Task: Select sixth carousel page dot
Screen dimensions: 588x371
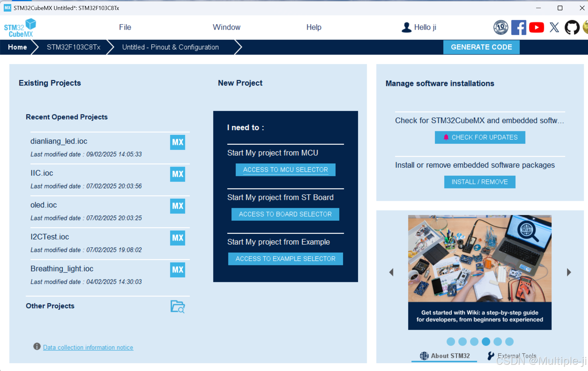Action: [509, 342]
